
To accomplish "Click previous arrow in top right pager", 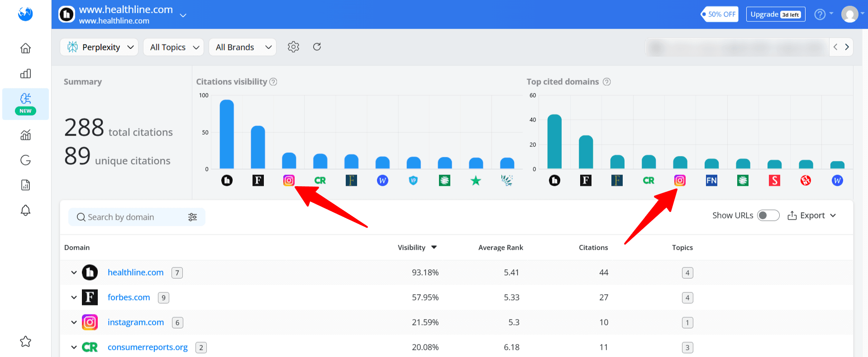I will coord(835,47).
